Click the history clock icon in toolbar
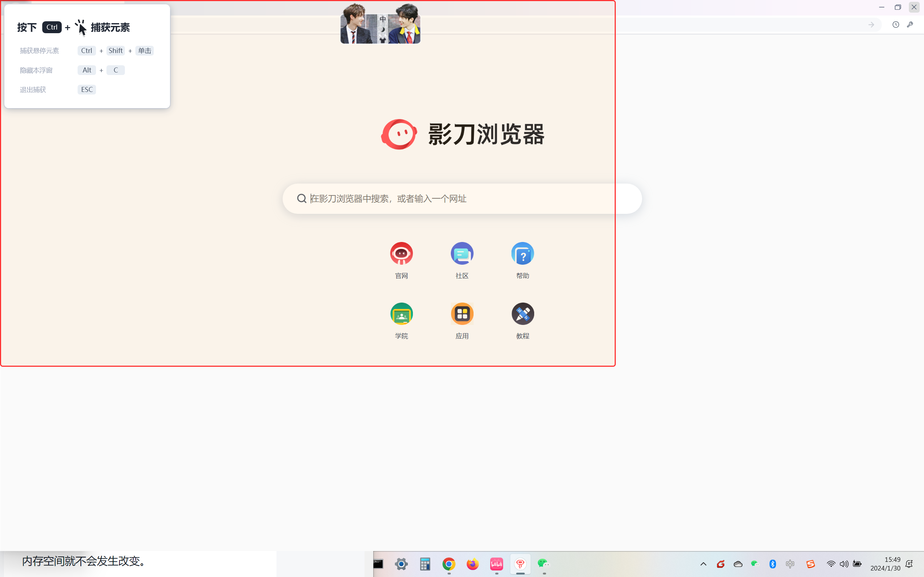The image size is (924, 577). (x=895, y=25)
